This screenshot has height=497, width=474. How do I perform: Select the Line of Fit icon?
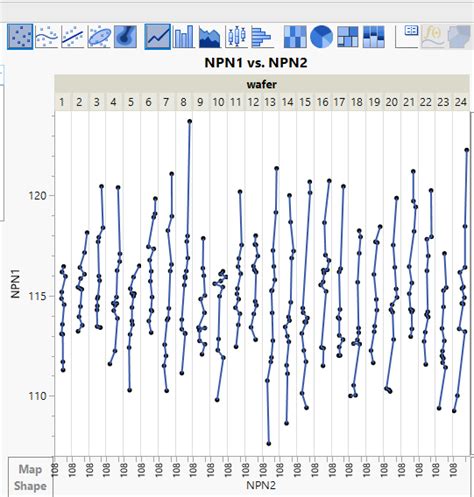[72, 36]
